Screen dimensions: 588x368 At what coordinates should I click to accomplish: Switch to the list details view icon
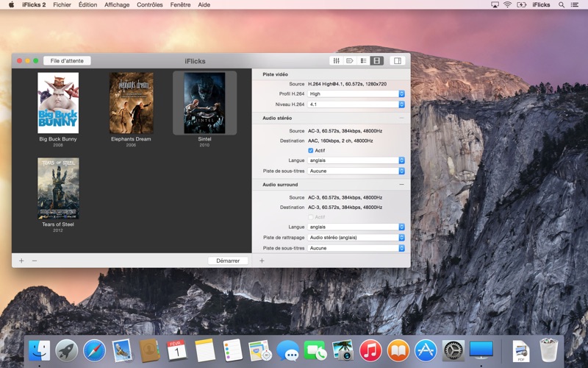point(363,60)
